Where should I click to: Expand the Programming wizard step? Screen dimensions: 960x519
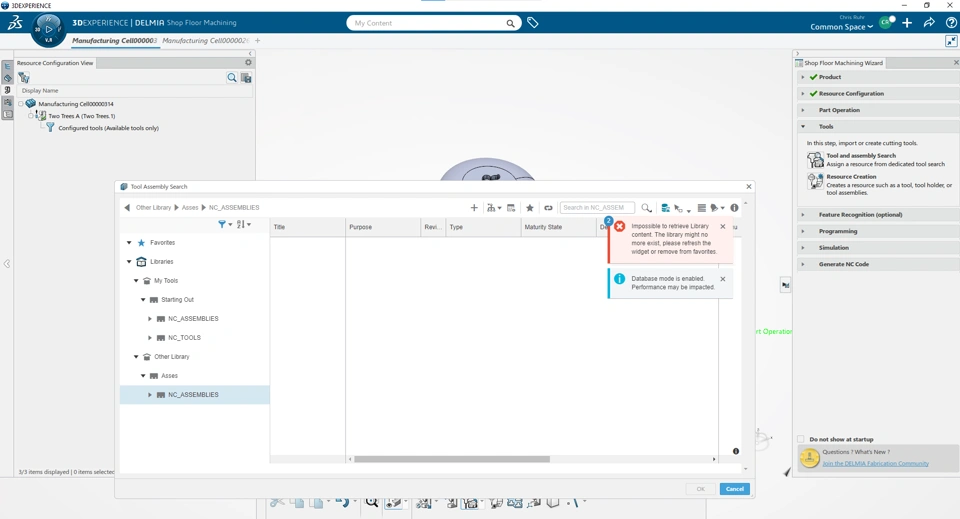pyautogui.click(x=803, y=231)
